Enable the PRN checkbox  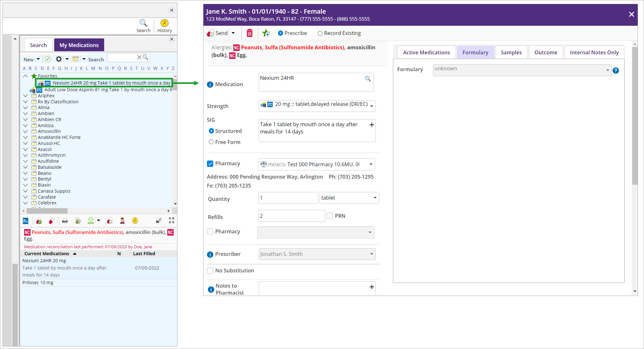[330, 216]
